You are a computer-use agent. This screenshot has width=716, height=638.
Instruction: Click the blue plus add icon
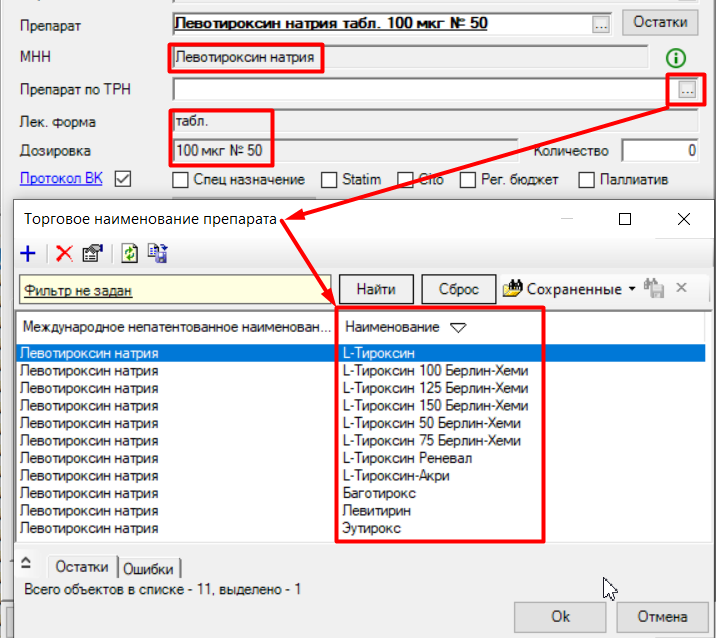click(28, 253)
